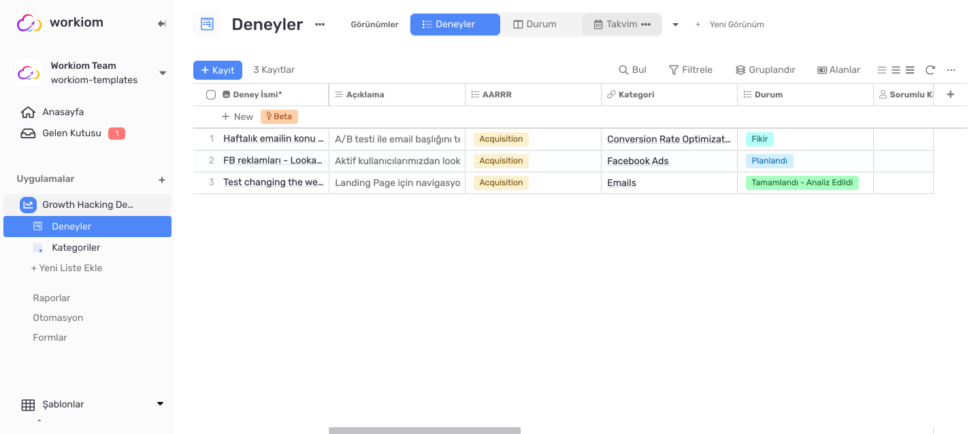Expand the Şablonlar section chevron
Screen dimensions: 980x434
click(160, 403)
